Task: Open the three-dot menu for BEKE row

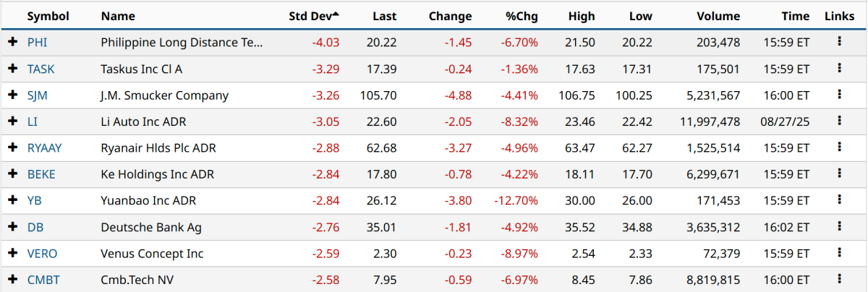Action: (x=839, y=174)
